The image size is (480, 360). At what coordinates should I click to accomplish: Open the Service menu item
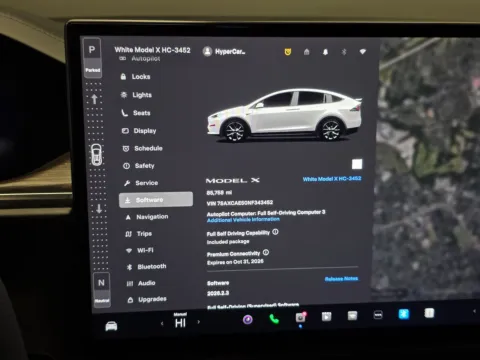[x=141, y=183]
